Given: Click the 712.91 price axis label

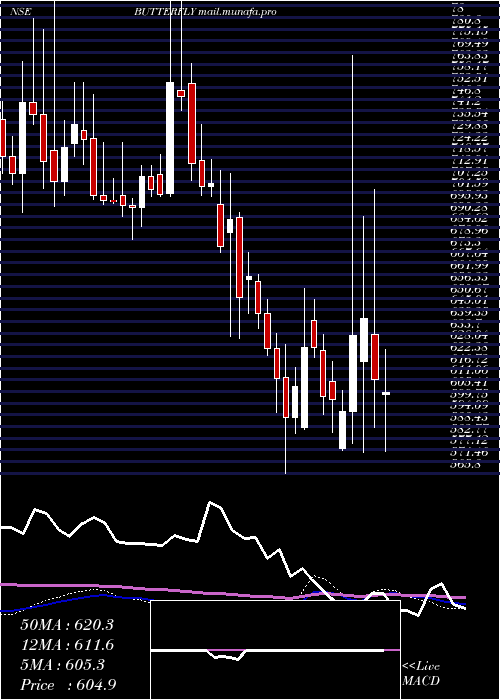Looking at the screenshot, I should (469, 161).
